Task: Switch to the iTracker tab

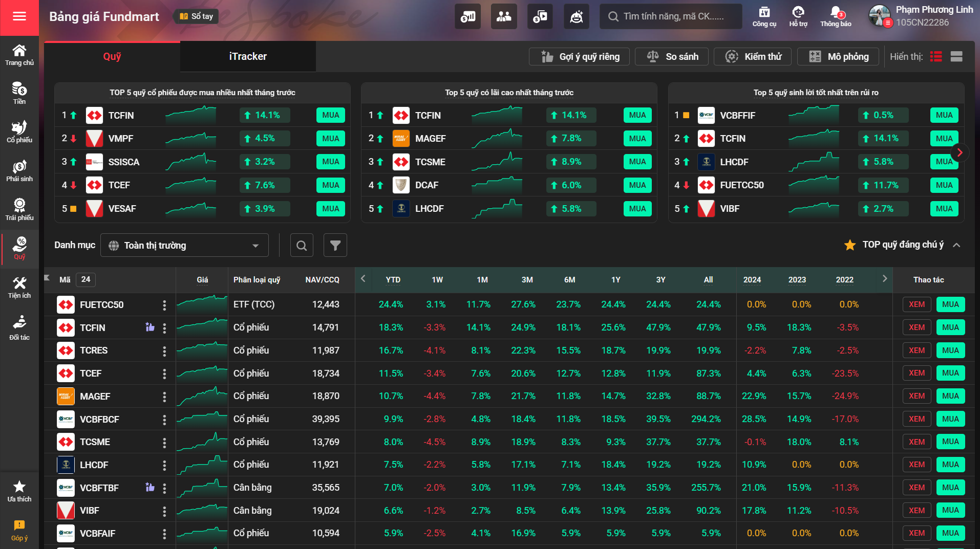Action: (248, 56)
